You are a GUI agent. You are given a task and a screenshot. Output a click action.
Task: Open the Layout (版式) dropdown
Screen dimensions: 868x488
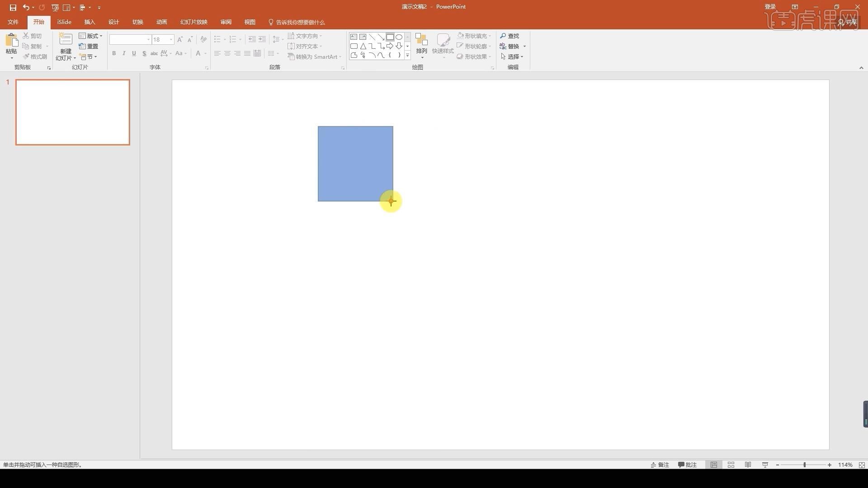(x=90, y=36)
